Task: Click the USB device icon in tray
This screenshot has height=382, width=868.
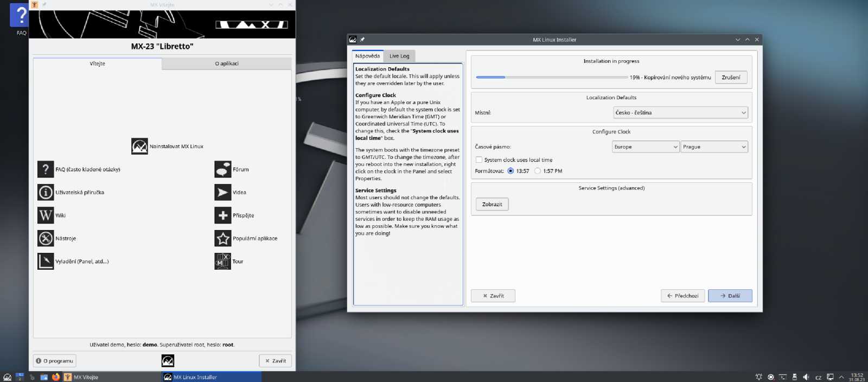Action: point(795,377)
